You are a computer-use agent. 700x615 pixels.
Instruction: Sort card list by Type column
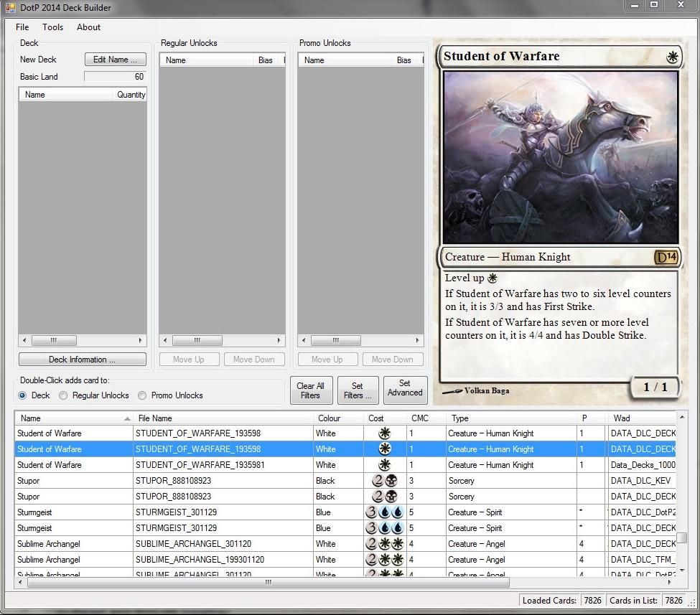tap(511, 418)
